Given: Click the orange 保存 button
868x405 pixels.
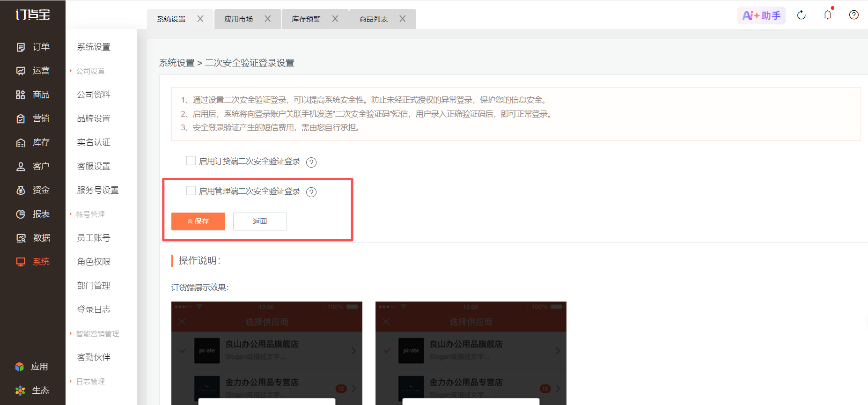Looking at the screenshot, I should click(198, 221).
